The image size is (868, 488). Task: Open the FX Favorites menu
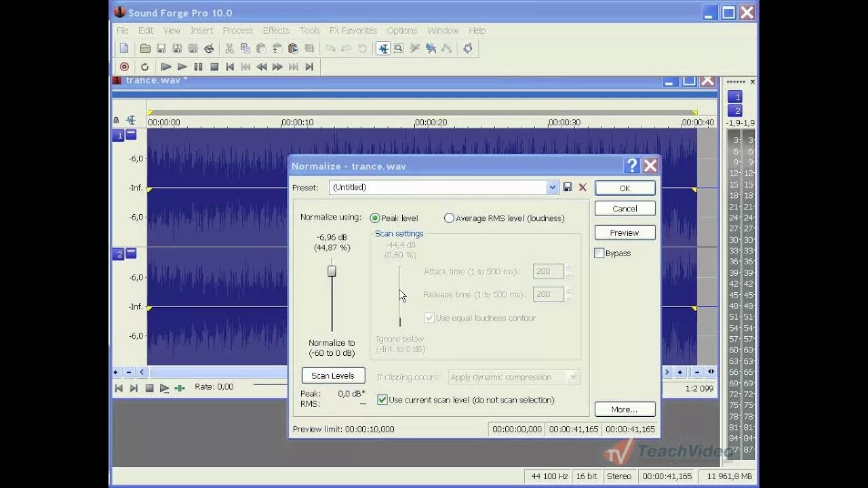click(353, 30)
